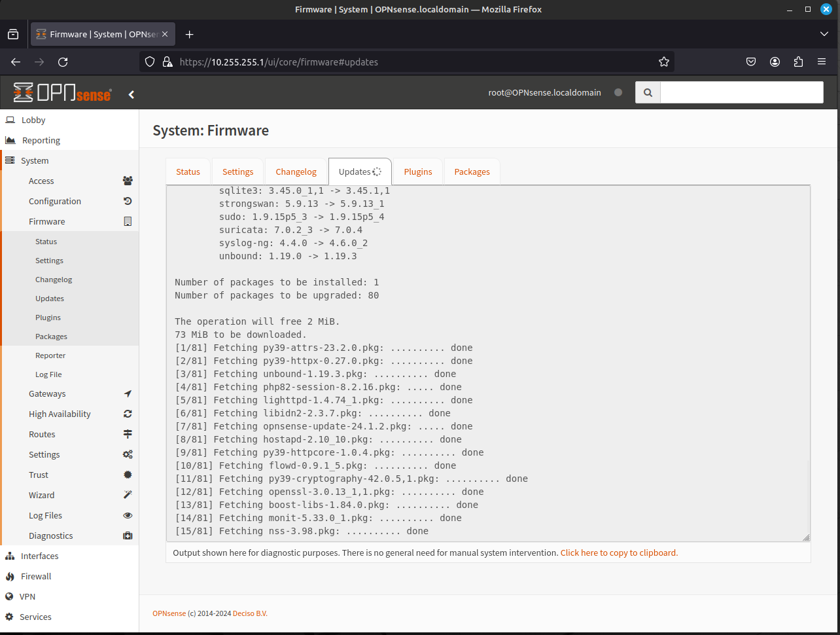Click the Wizard magic wand icon
The image size is (840, 635).
[x=128, y=495]
